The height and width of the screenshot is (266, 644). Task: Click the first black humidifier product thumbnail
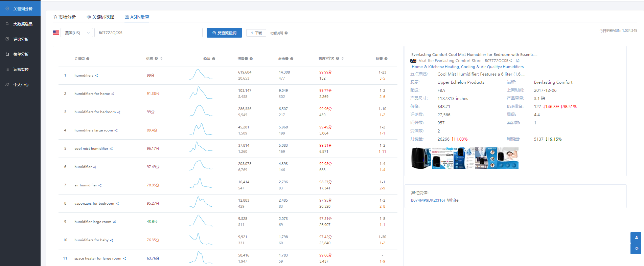click(x=421, y=158)
